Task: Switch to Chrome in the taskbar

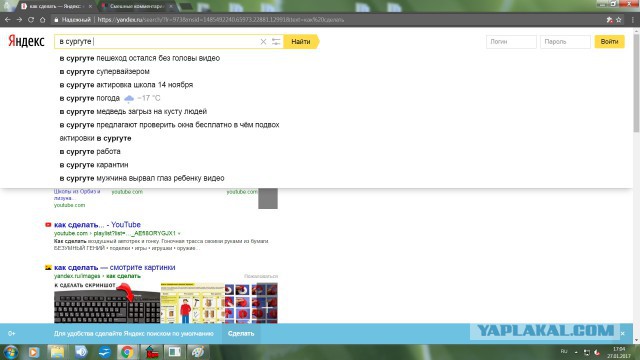Action: point(127,352)
